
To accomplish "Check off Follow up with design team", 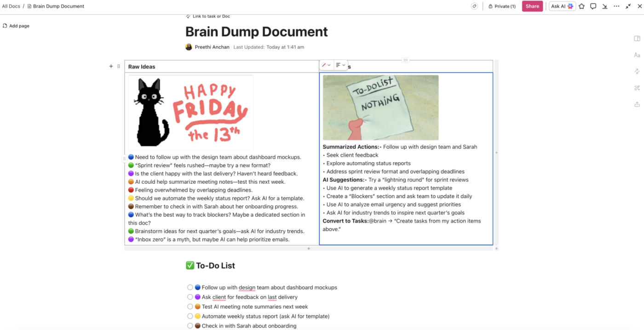I will point(190,288).
